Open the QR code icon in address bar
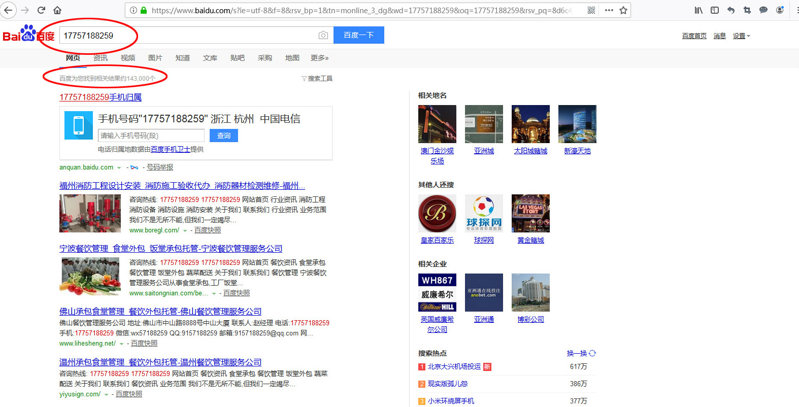Viewport: 799px width, 407px height. coord(591,10)
